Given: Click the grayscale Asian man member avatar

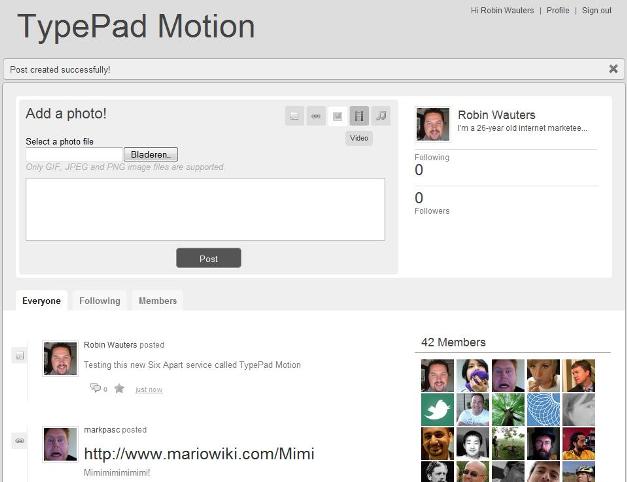Looking at the screenshot, I should point(472,443).
